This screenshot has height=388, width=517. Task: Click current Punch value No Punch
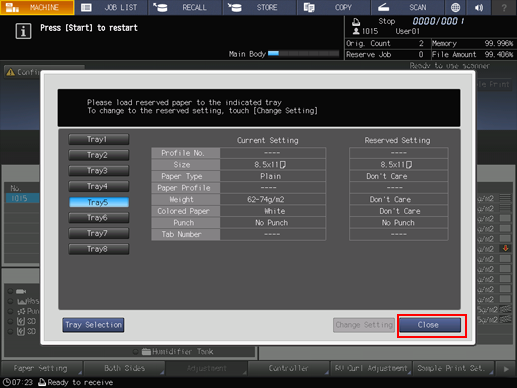click(x=272, y=223)
